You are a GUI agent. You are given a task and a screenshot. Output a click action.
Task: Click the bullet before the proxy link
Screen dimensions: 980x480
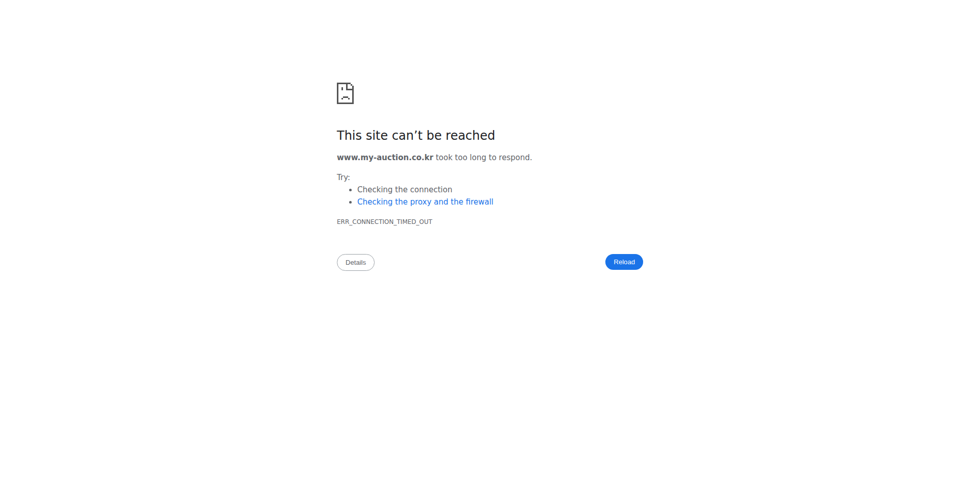[351, 203]
